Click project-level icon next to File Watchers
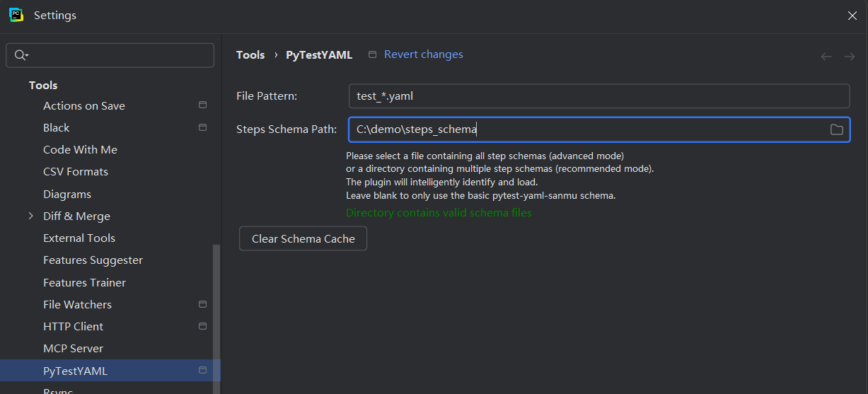This screenshot has height=394, width=868. coord(202,304)
